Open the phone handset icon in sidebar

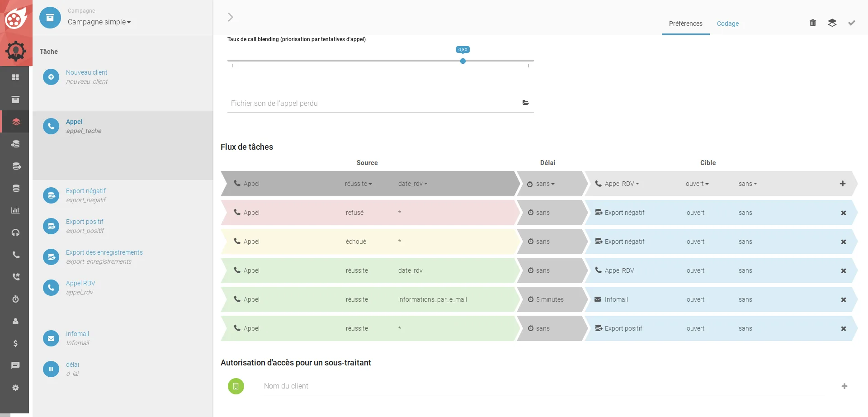pos(15,255)
